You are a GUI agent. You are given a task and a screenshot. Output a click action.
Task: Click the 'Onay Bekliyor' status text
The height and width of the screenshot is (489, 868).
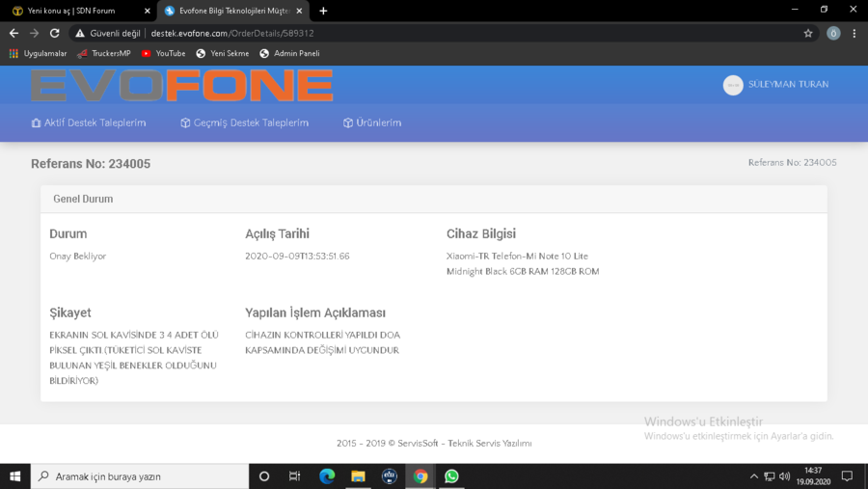[77, 257]
